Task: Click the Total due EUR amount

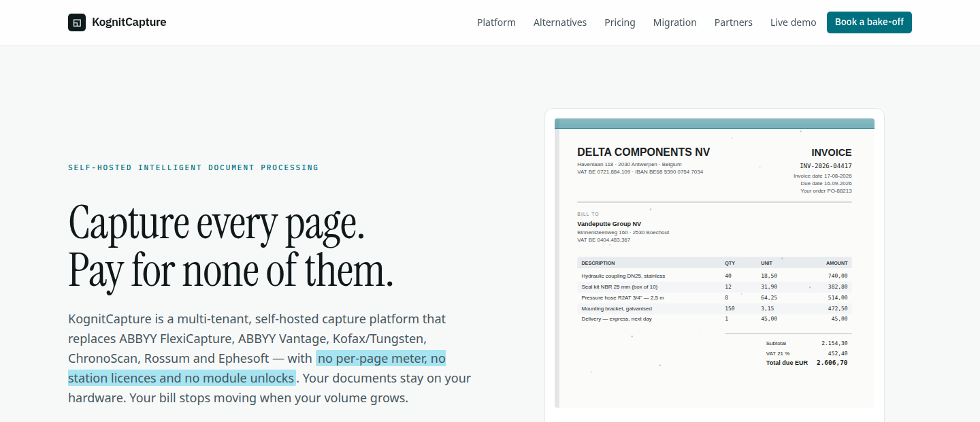Action: coord(832,363)
